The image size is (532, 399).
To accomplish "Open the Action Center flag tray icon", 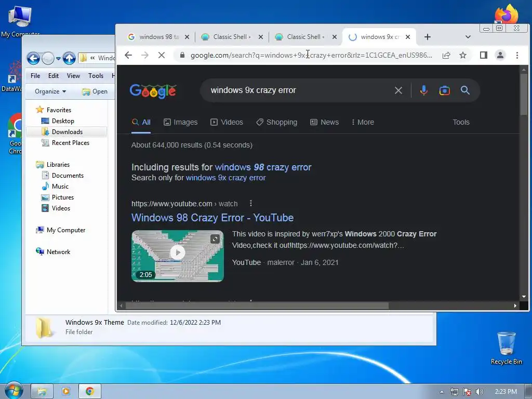I will point(467,392).
